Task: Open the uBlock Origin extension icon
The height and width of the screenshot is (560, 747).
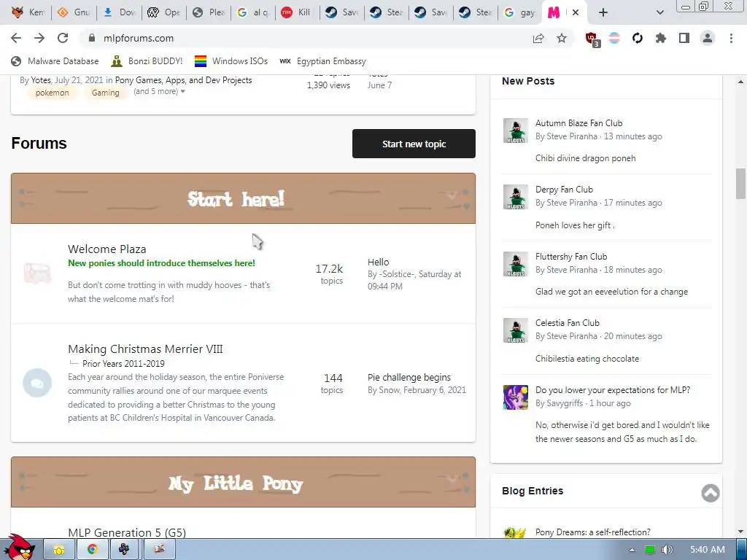Action: pos(592,39)
